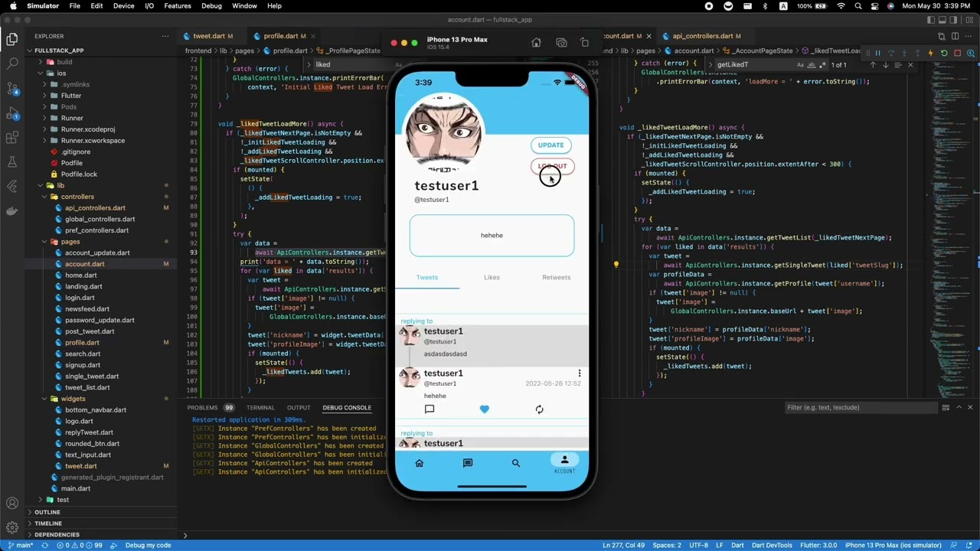This screenshot has height=551, width=980.
Task: Click the Hot Reload lightning icon
Action: click(x=930, y=53)
